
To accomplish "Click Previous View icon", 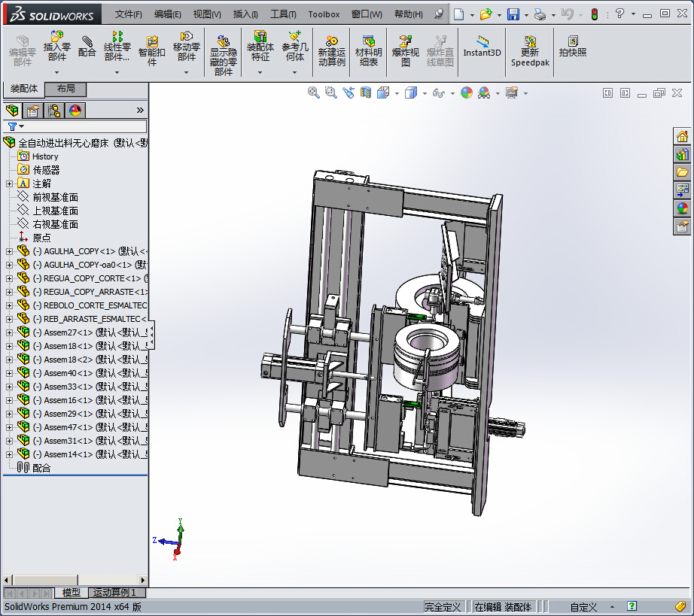I will click(349, 93).
